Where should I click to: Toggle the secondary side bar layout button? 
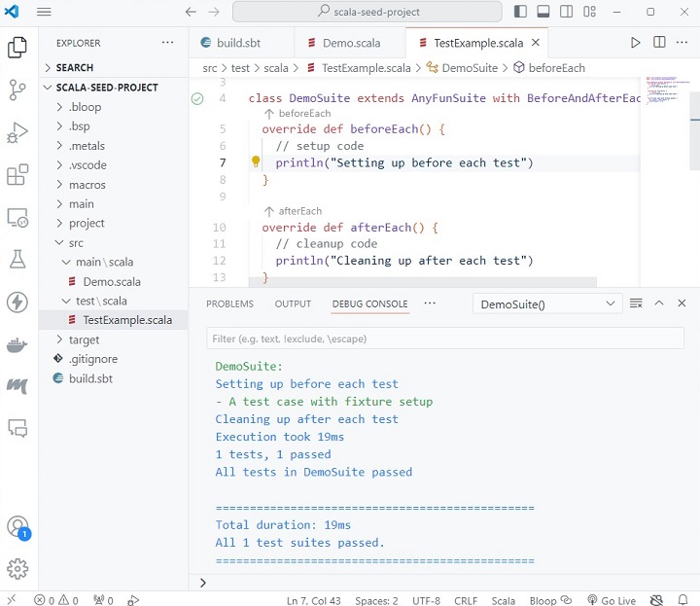click(564, 12)
